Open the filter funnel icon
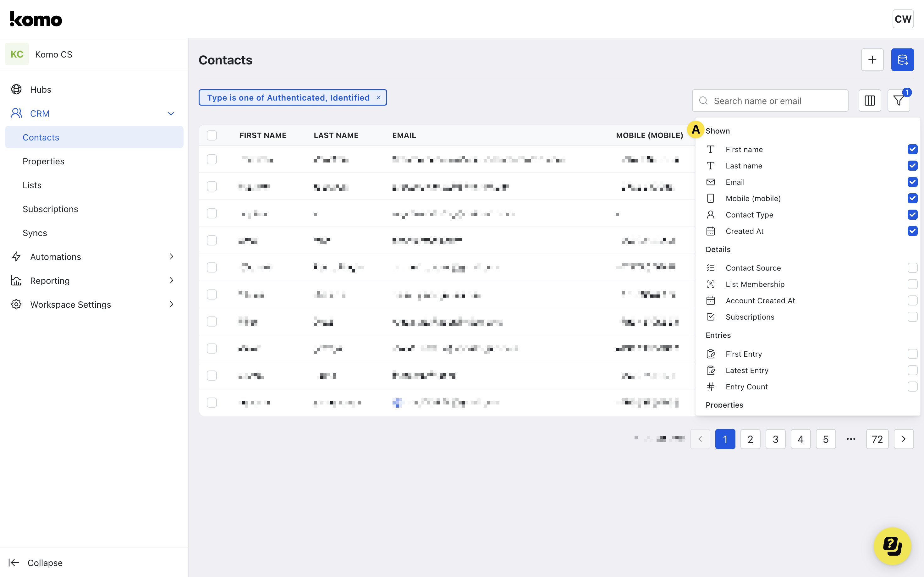Screen dimensions: 924x577 [x=898, y=101]
